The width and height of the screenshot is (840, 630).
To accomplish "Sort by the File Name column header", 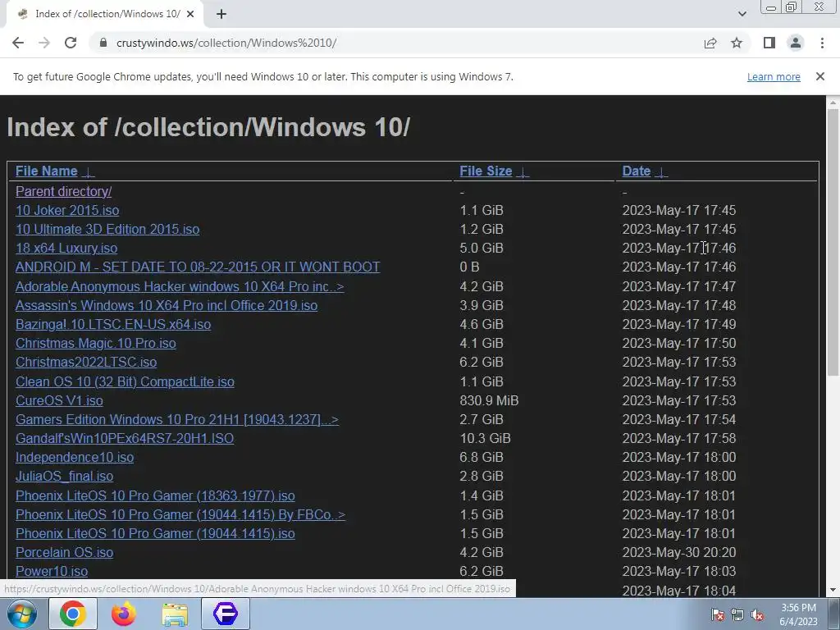I will pyautogui.click(x=47, y=171).
